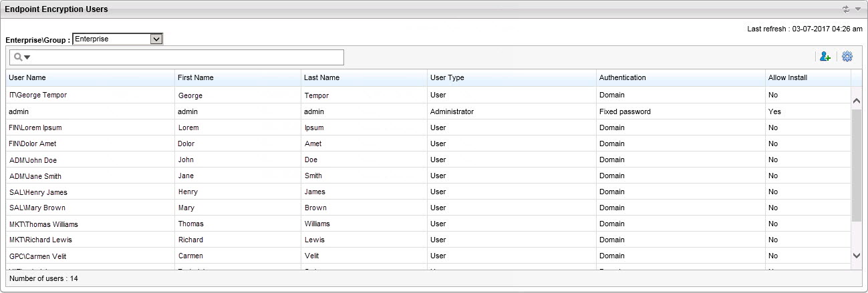The height and width of the screenshot is (293, 868).
Task: Click the search magnifier icon
Action: (x=18, y=57)
